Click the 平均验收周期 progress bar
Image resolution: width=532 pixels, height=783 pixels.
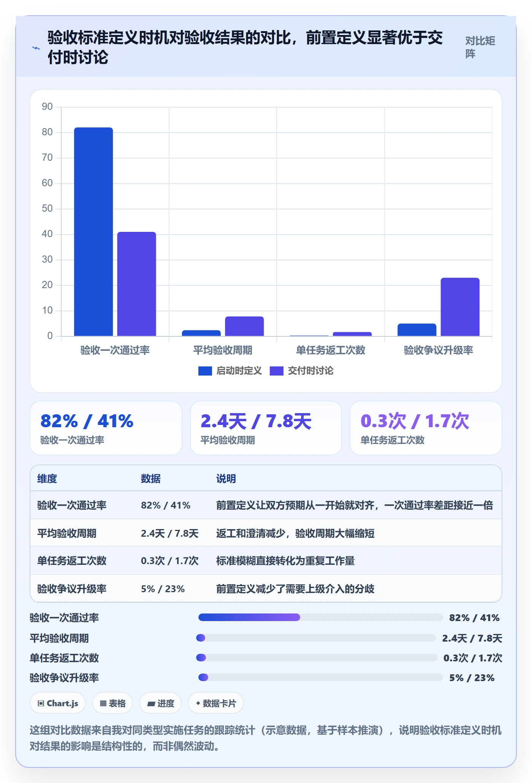click(x=316, y=638)
